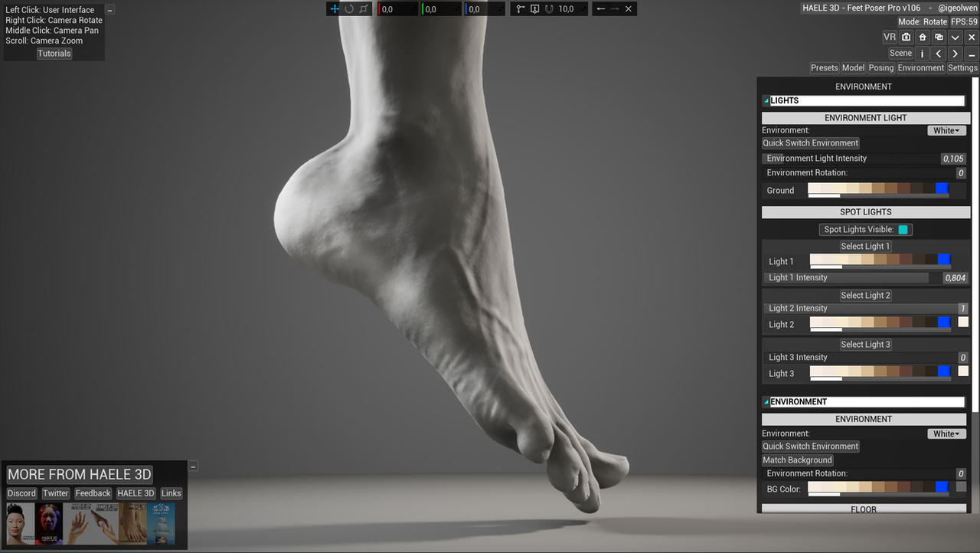Screen dimensions: 980x553
Task: Open the Discord link
Action: 21,494
